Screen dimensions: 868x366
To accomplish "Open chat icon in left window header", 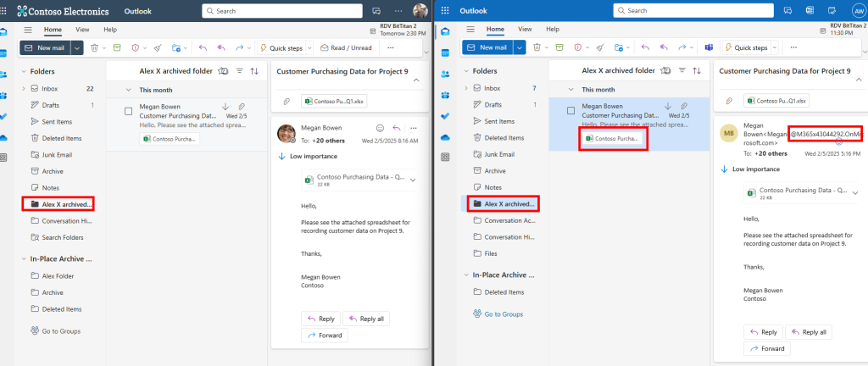I will 376,10.
